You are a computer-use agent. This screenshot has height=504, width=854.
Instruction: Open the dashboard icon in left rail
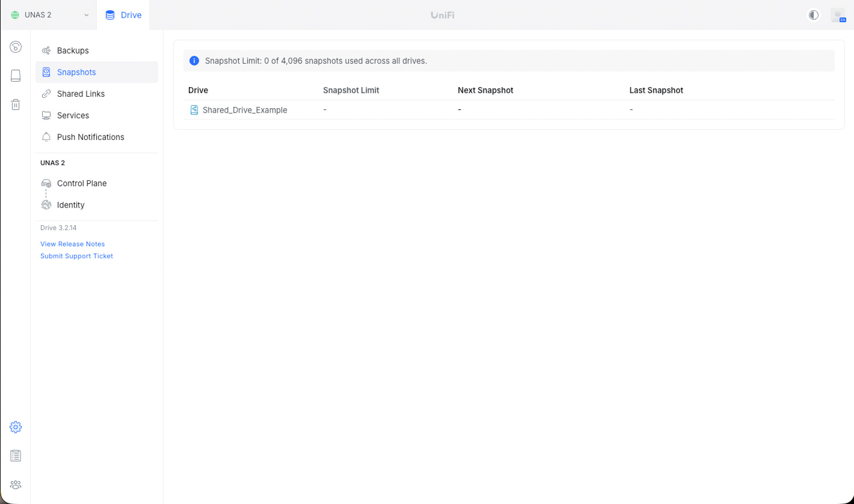(x=15, y=47)
